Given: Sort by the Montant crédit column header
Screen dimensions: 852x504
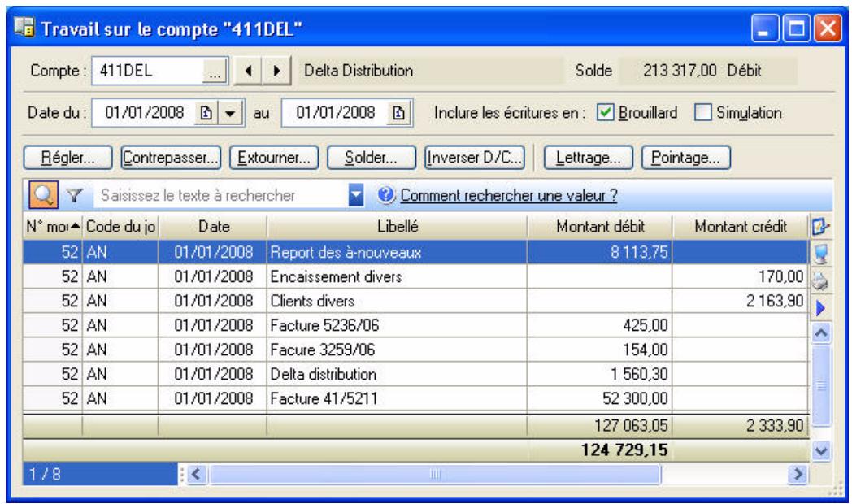Looking at the screenshot, I should (x=740, y=227).
